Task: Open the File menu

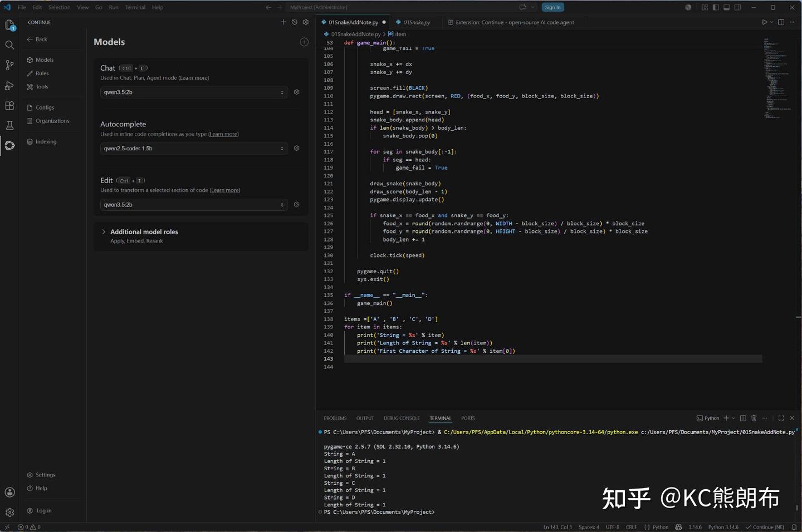Action: coord(22,7)
